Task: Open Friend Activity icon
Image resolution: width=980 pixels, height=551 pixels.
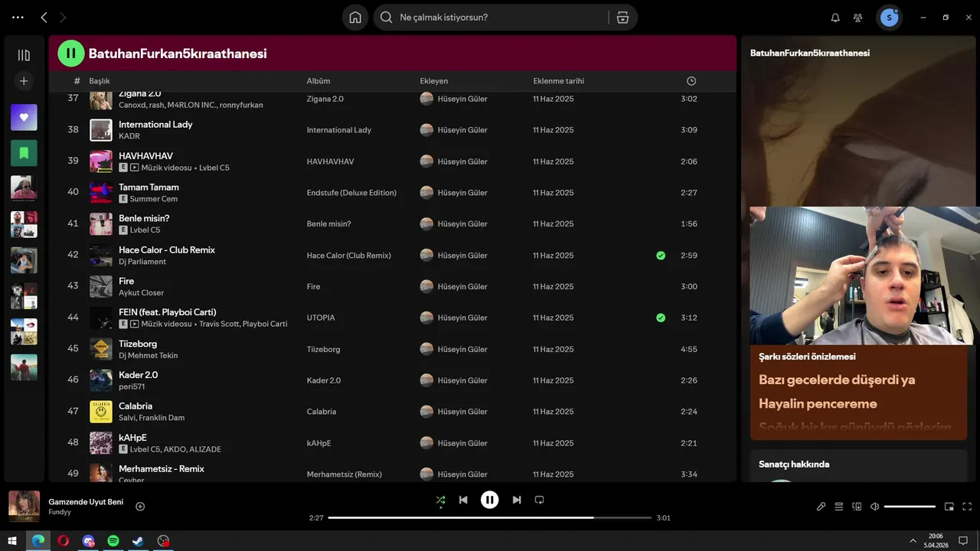Action: [x=858, y=18]
